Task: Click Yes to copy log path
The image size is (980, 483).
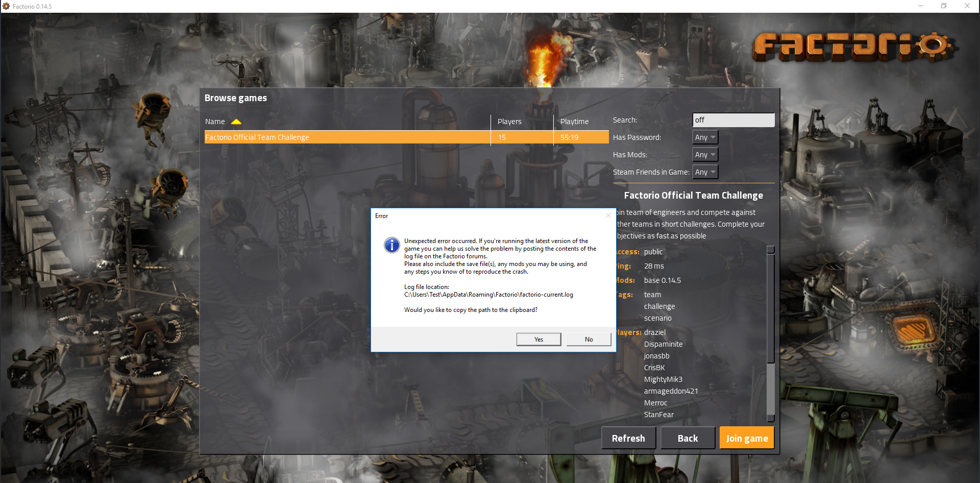Action: (x=538, y=340)
